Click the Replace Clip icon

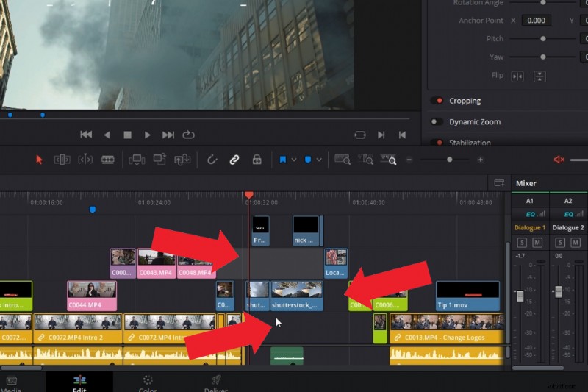coord(182,160)
